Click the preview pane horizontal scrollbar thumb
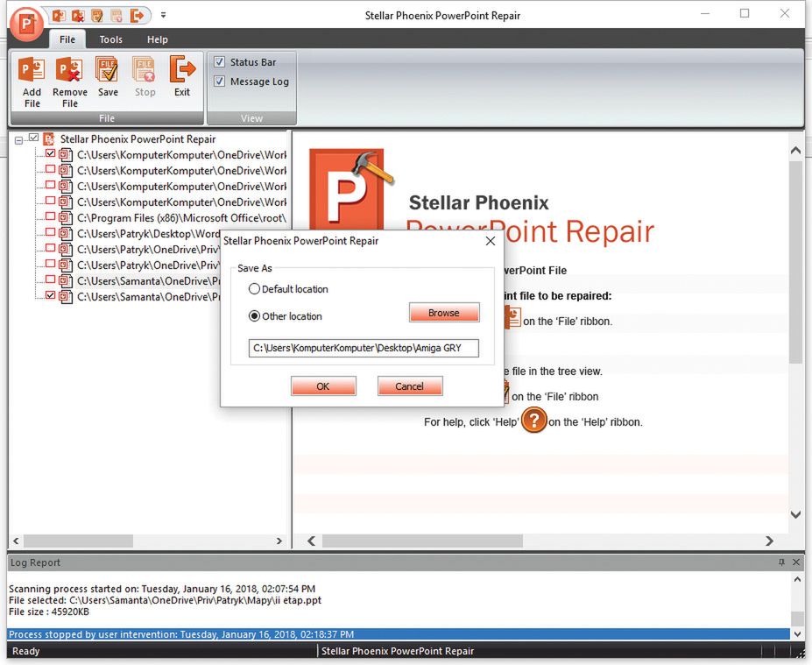Screen dimensions: 812x665 tap(422, 541)
